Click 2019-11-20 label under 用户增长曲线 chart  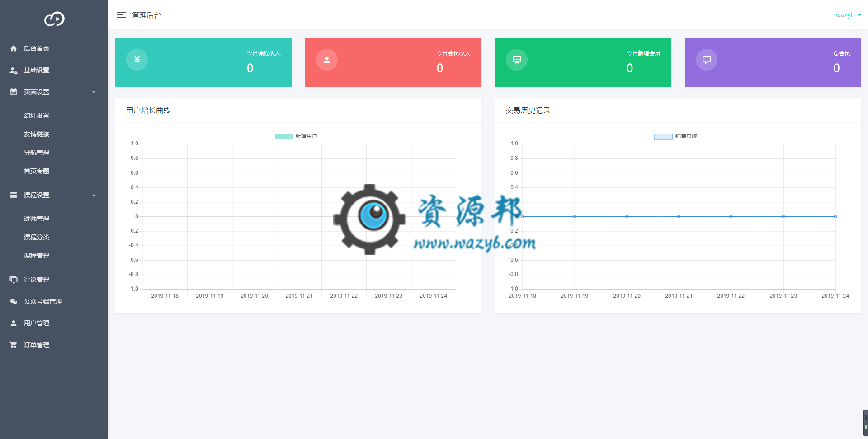255,296
